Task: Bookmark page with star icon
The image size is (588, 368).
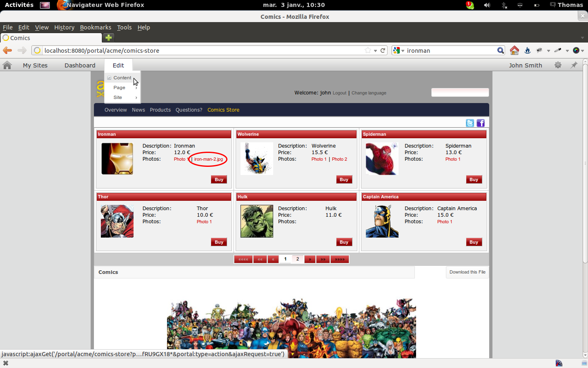Action: click(x=368, y=50)
